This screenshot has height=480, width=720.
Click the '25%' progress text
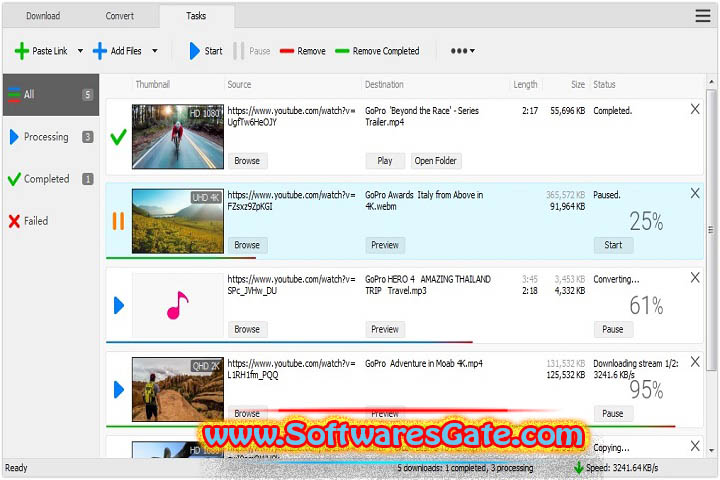click(646, 221)
